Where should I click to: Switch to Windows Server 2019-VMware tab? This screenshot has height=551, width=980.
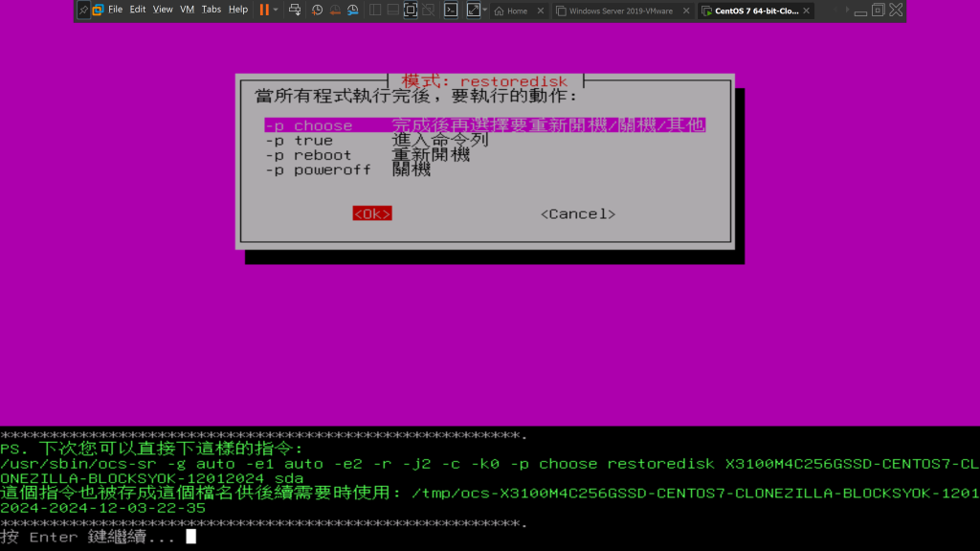620,11
